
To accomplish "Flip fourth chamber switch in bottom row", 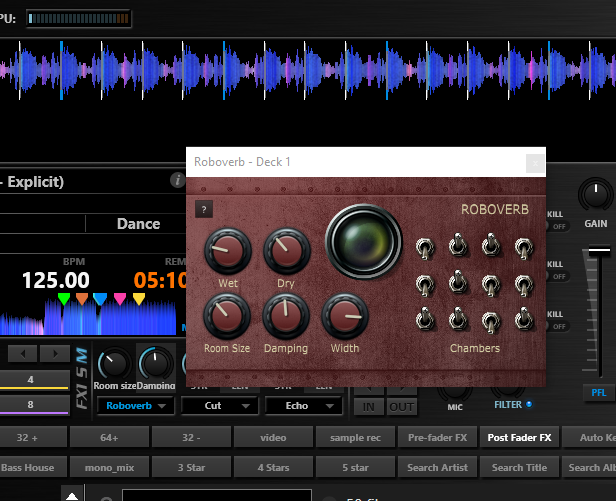I will [x=524, y=317].
